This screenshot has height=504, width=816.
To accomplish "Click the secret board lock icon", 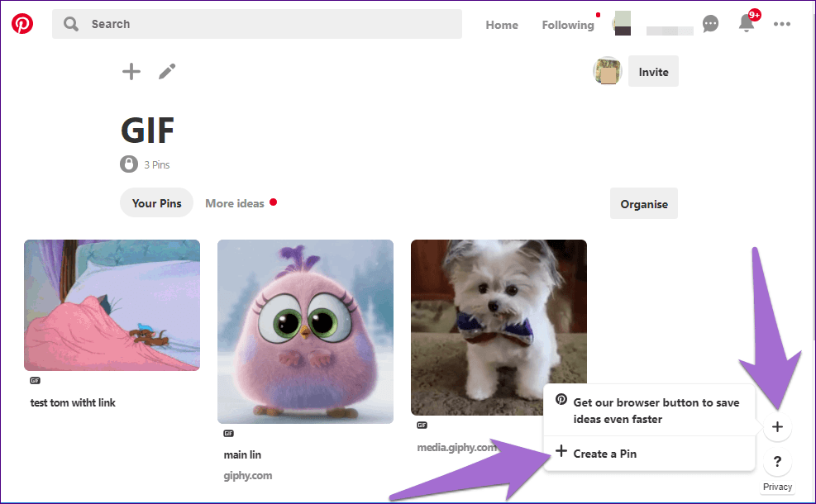I will click(x=128, y=164).
